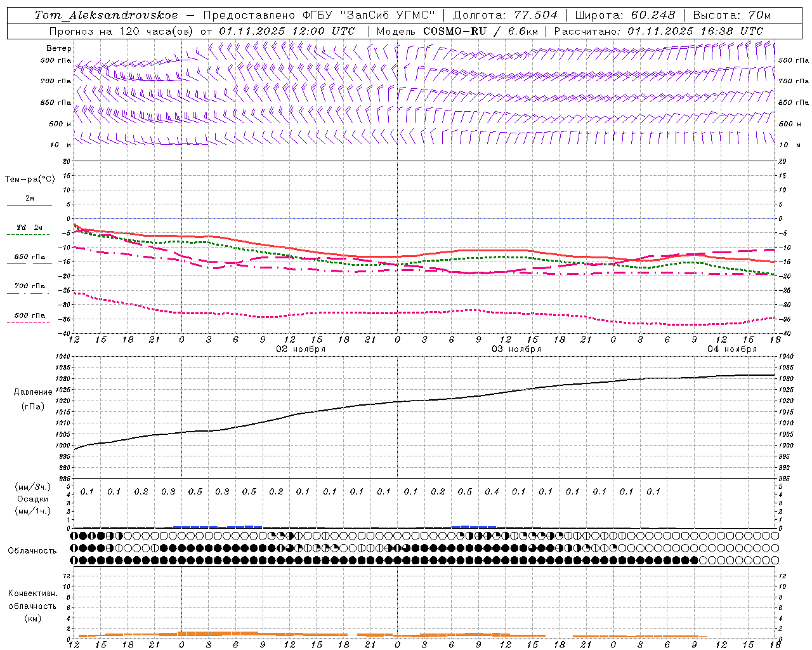812x650 pixels.
Task: Click the Td 2м dew point legend
Action: 30,230
